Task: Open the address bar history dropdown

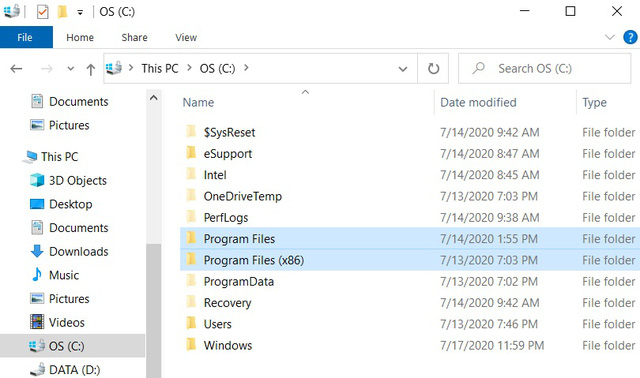Action: click(x=403, y=69)
